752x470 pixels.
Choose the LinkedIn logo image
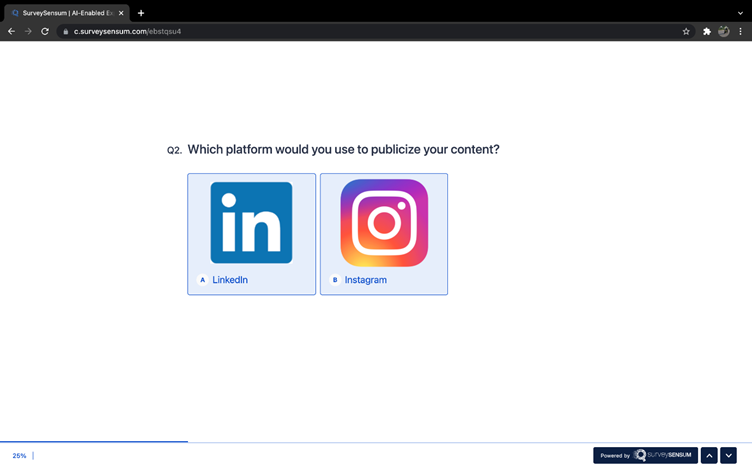pos(251,222)
